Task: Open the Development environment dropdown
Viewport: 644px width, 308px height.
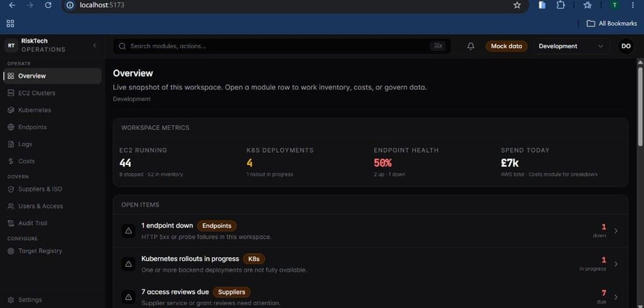Action: click(571, 46)
